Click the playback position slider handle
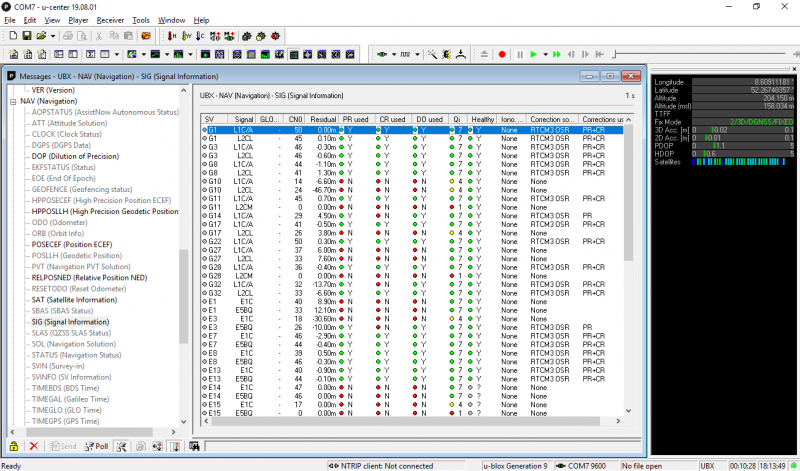This screenshot has width=800, height=471. pyautogui.click(x=615, y=54)
